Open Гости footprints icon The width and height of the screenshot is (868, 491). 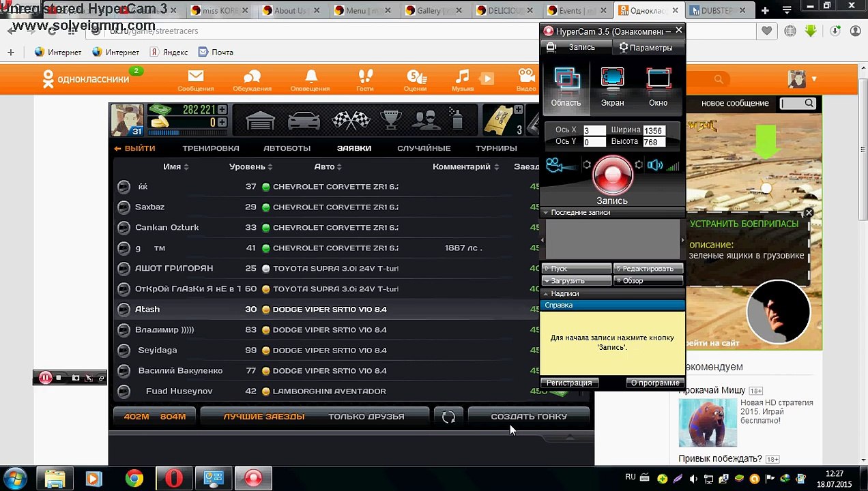point(365,80)
